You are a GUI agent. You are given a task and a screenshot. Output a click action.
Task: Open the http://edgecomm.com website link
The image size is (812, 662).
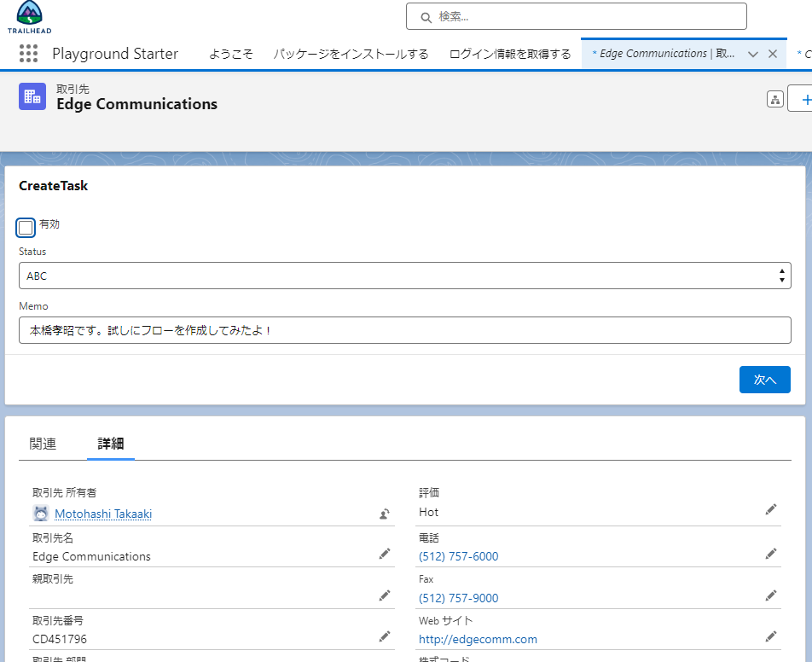[478, 639]
